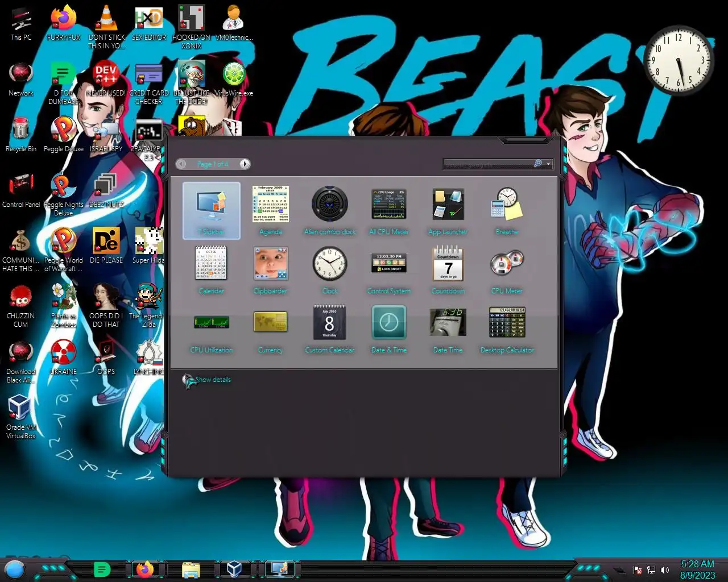This screenshot has height=582, width=728.
Task: Open CHUZZIN CUM desktop shortcut
Action: (21, 306)
